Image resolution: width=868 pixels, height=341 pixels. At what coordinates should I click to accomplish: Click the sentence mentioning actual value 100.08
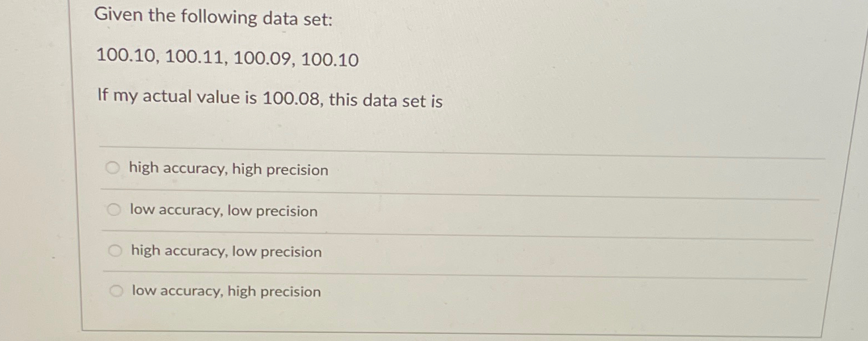269,99
